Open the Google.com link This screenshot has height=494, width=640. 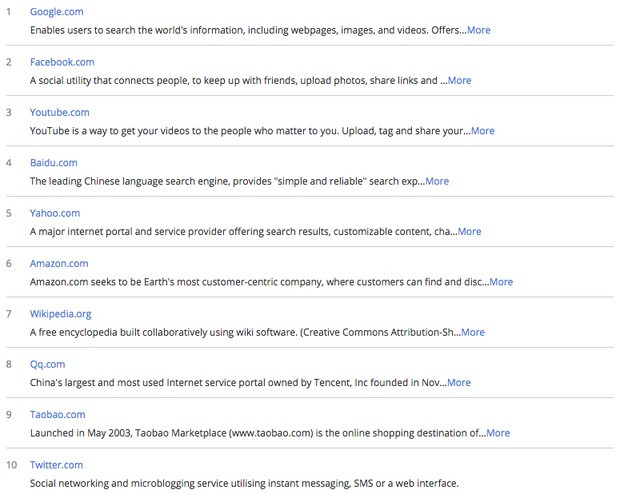(x=56, y=11)
